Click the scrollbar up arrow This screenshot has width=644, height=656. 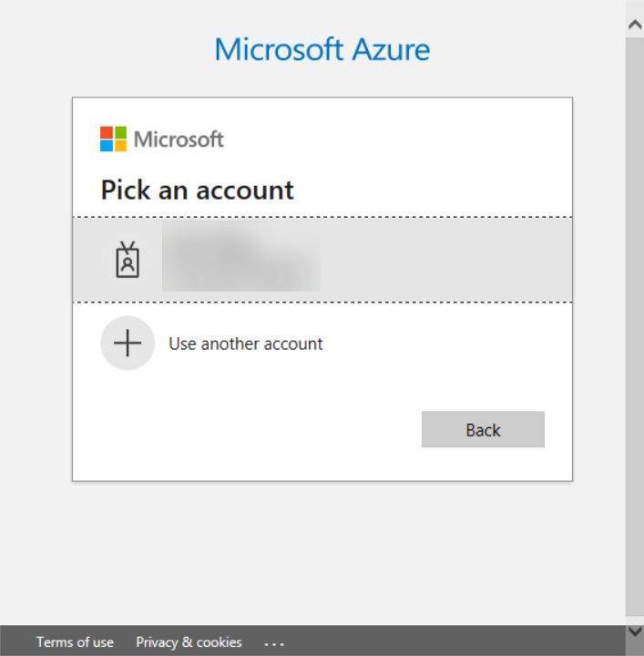pyautogui.click(x=635, y=26)
